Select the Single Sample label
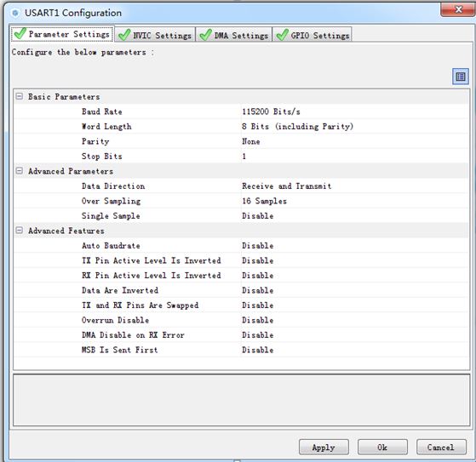The image size is (476, 462). [x=111, y=215]
